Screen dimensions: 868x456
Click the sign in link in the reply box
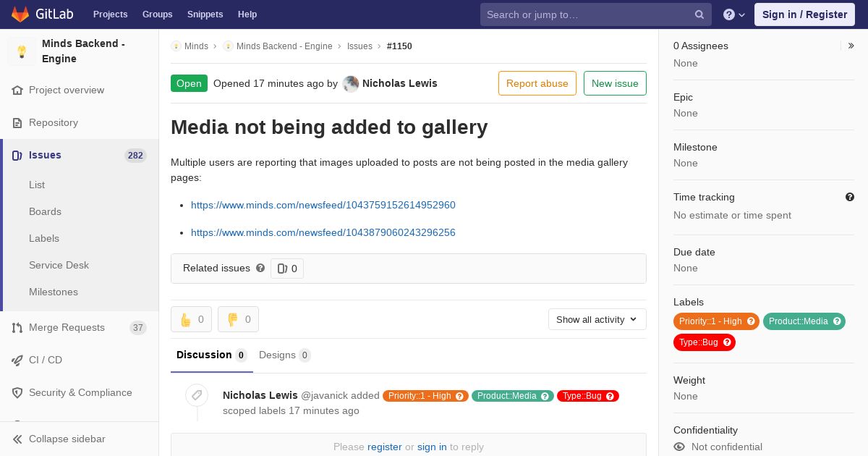click(x=432, y=447)
